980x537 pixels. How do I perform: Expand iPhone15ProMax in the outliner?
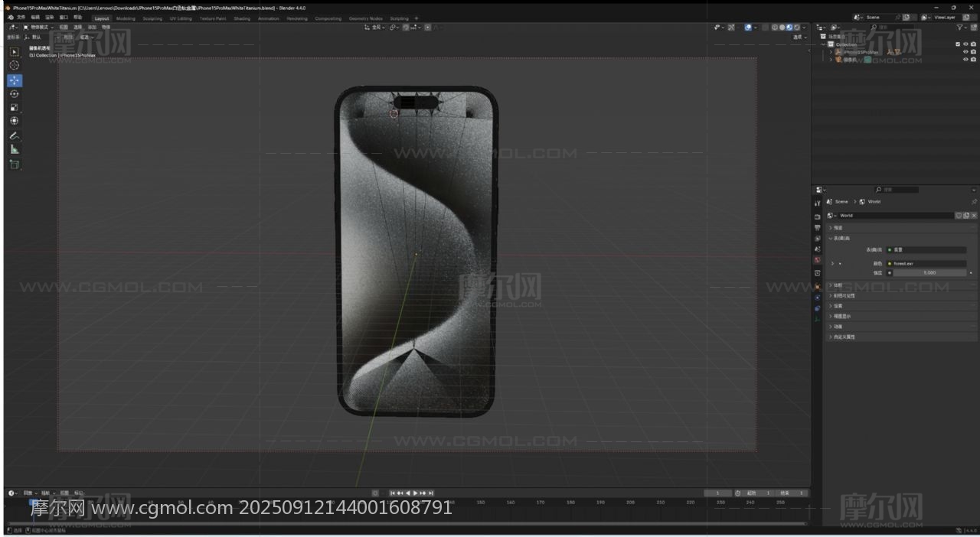coord(831,52)
